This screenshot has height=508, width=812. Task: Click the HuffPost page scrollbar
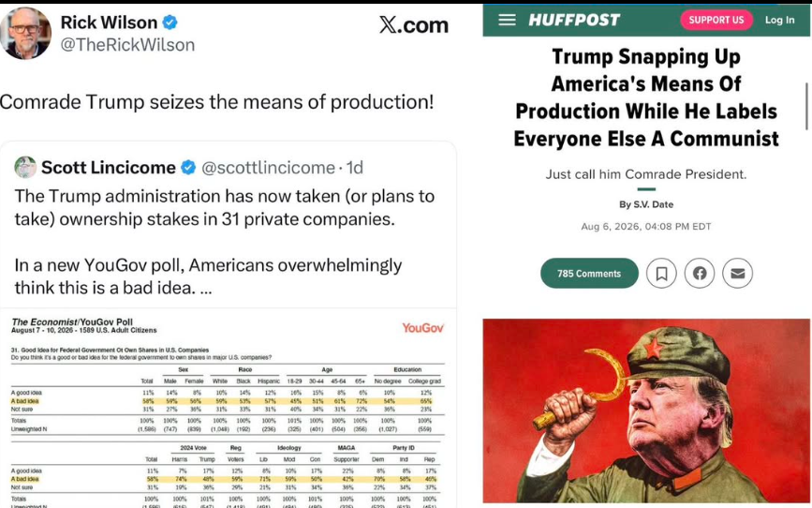[806, 106]
